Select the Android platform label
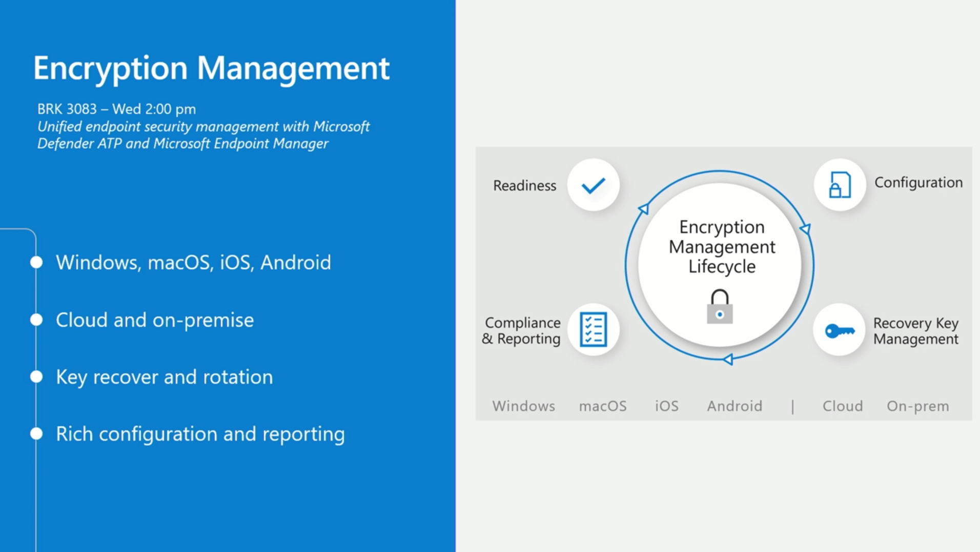The height and width of the screenshot is (552, 980). click(x=734, y=406)
